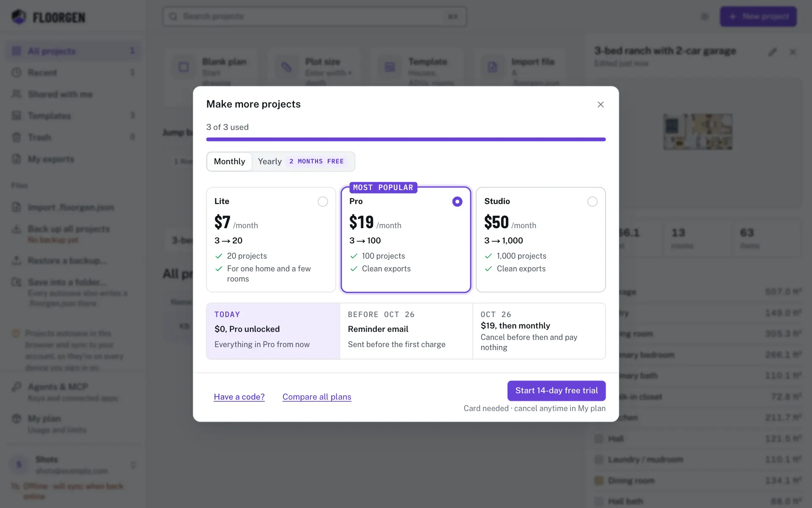Screen dimensions: 812x508
Task: Close the Make more projects dialog
Action: (601, 105)
